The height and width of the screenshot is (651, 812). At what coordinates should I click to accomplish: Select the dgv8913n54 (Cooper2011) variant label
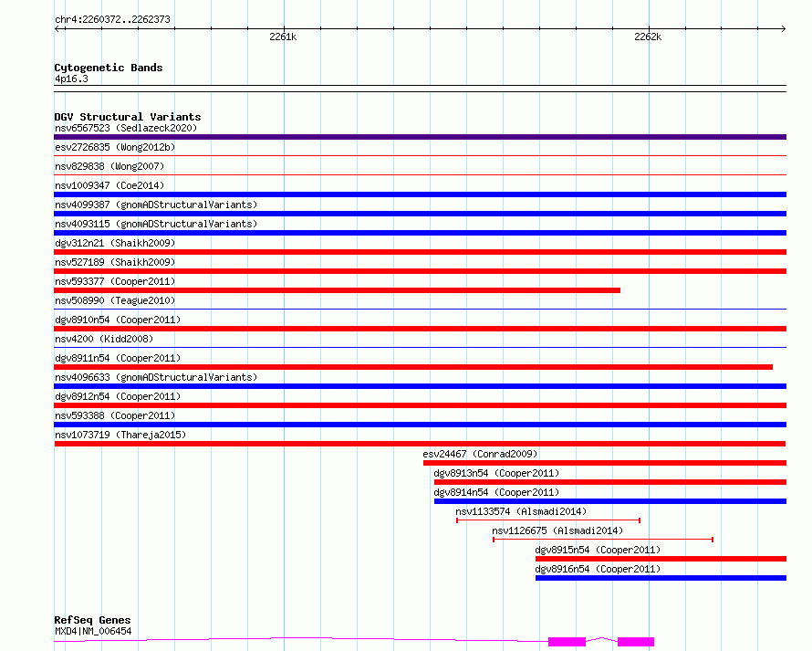tap(496, 473)
